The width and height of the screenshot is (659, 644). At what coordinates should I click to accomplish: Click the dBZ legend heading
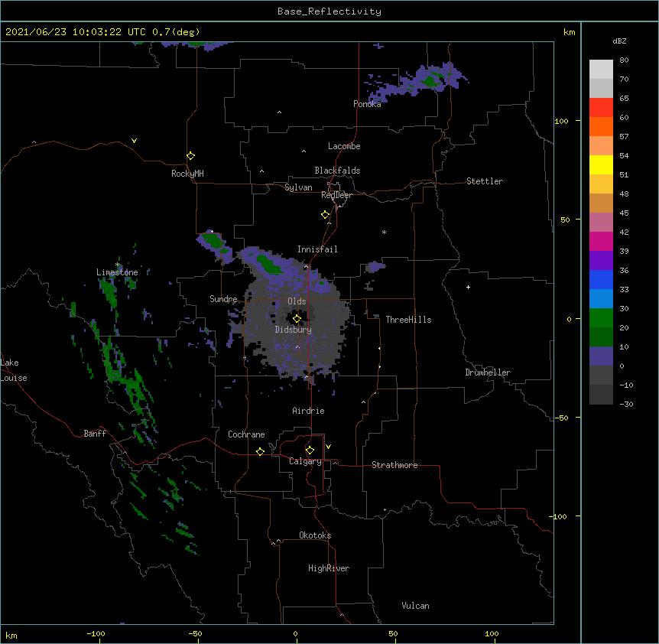pos(619,41)
